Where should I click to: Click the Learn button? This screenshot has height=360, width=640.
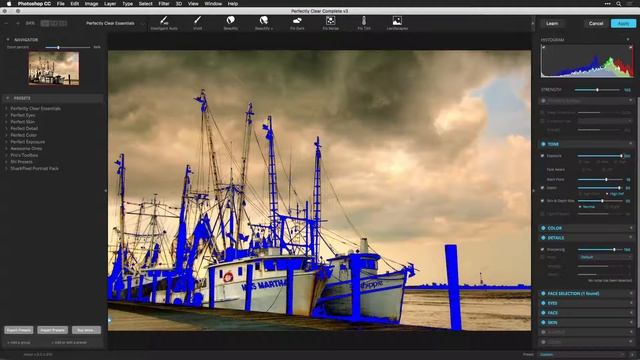pyautogui.click(x=552, y=23)
